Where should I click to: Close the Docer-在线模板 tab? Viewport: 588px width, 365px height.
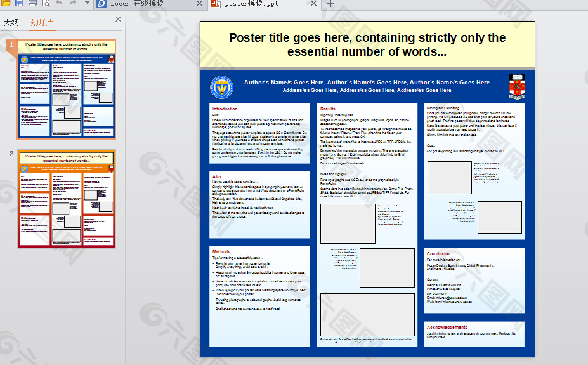pyautogui.click(x=200, y=3)
